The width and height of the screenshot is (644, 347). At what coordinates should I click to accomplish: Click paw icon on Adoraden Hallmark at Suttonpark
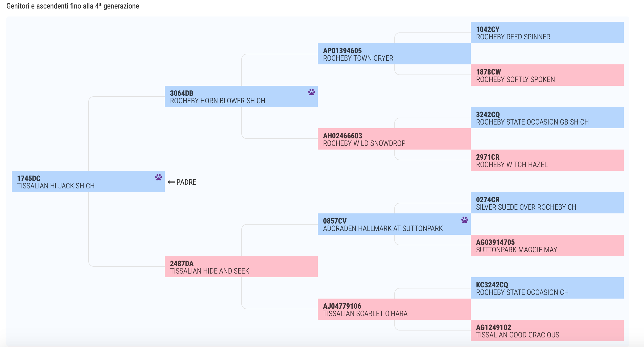[x=465, y=220]
